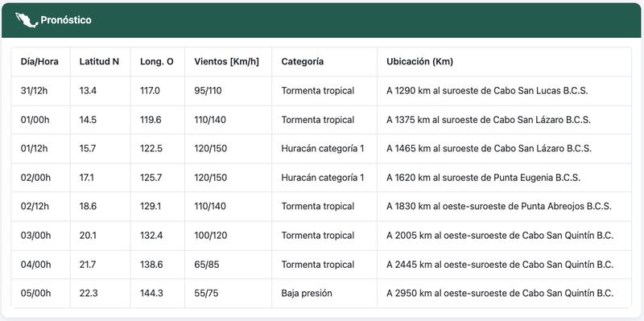The width and height of the screenshot is (644, 321).
Task: Click the Mexico map icon beside Pronóstico
Action: [27, 19]
